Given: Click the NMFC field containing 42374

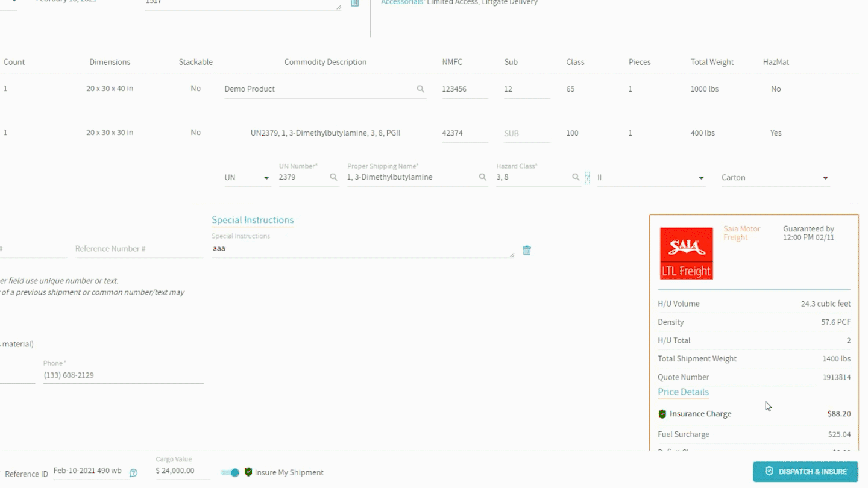Looking at the screenshot, I should [x=465, y=133].
